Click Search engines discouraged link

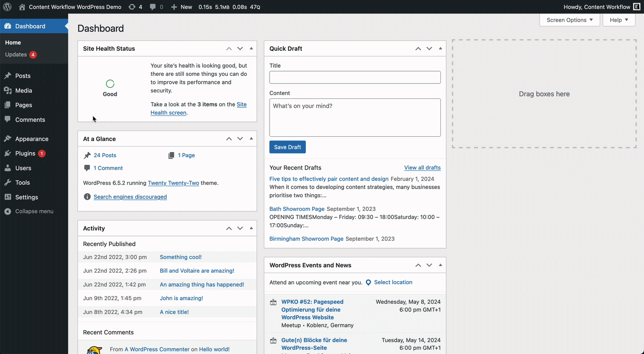[130, 197]
